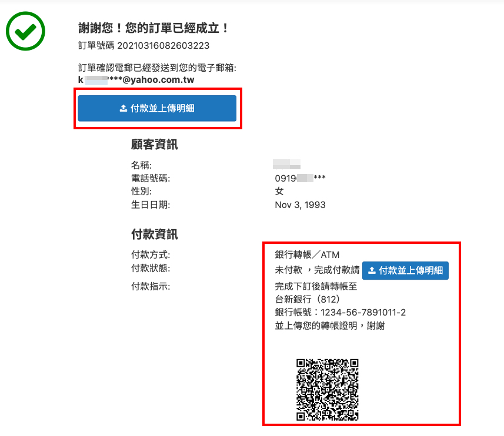Click the 未付款 payment status text
Viewport: 504px width, 436px height.
click(289, 270)
